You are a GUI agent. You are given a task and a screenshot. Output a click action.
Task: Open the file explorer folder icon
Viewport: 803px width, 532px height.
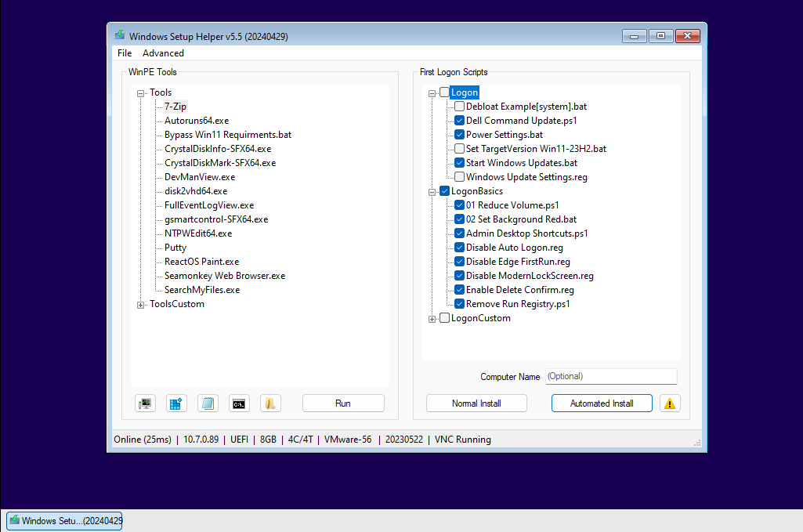pos(270,404)
